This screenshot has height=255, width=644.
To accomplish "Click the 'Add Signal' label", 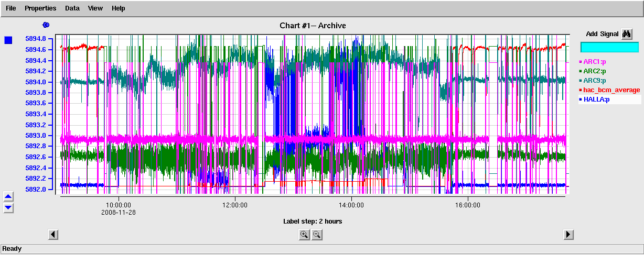I will [x=602, y=34].
